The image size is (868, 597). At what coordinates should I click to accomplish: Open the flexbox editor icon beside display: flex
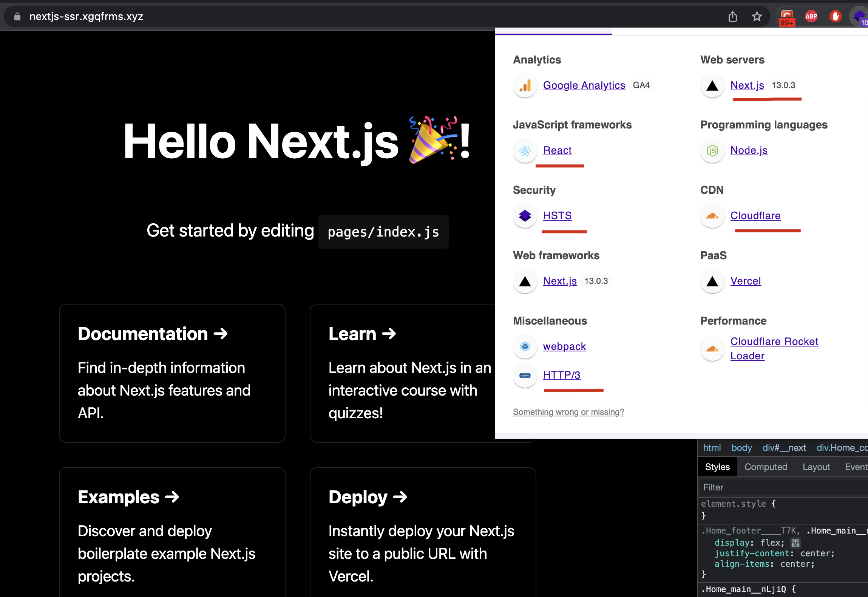(x=795, y=543)
